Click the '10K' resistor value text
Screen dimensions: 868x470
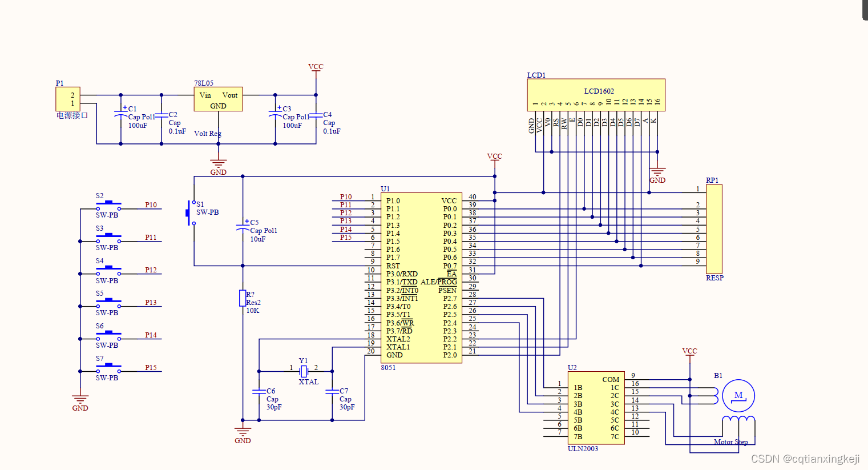(253, 311)
